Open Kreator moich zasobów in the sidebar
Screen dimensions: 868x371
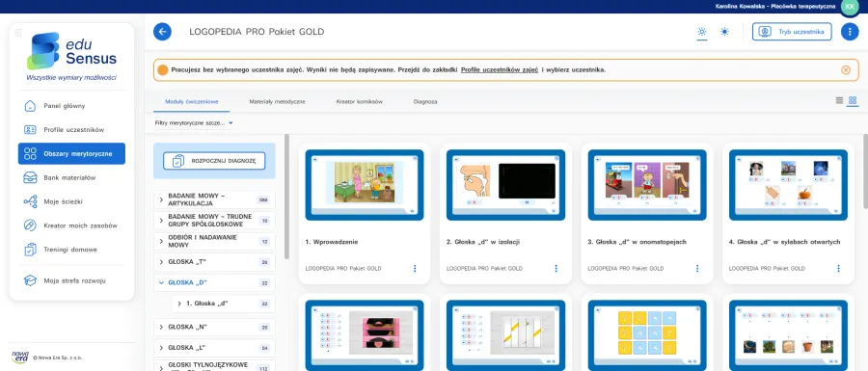coord(71,225)
